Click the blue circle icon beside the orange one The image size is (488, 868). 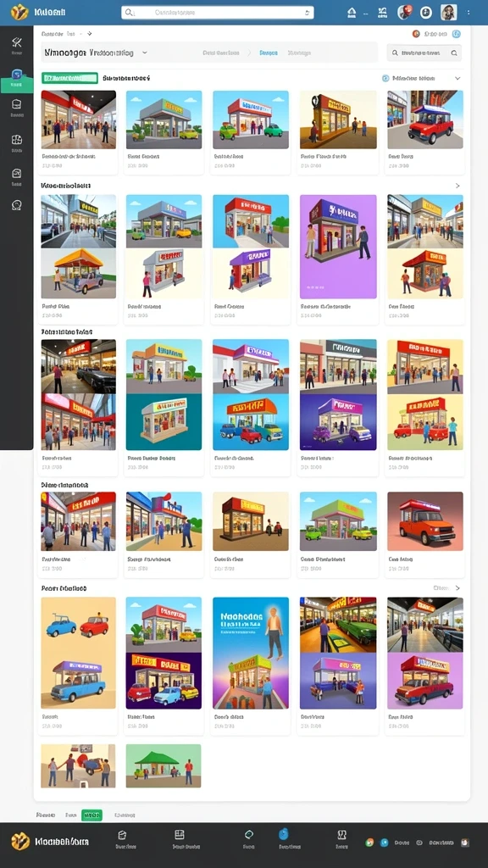(457, 34)
